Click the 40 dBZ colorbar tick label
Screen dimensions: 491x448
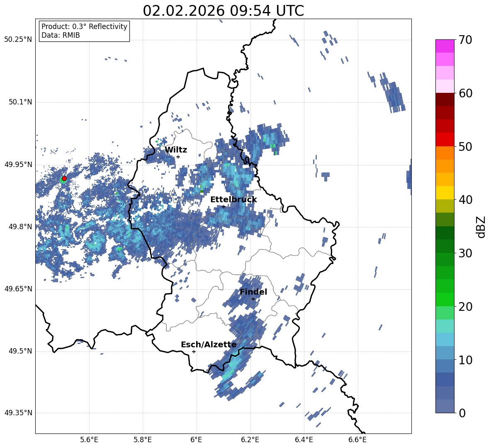click(465, 200)
